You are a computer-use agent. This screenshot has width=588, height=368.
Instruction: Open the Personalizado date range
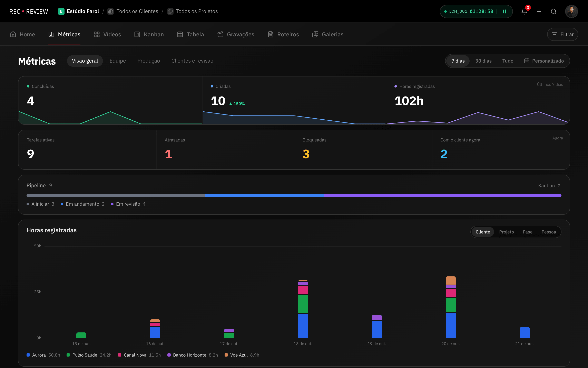(544, 61)
